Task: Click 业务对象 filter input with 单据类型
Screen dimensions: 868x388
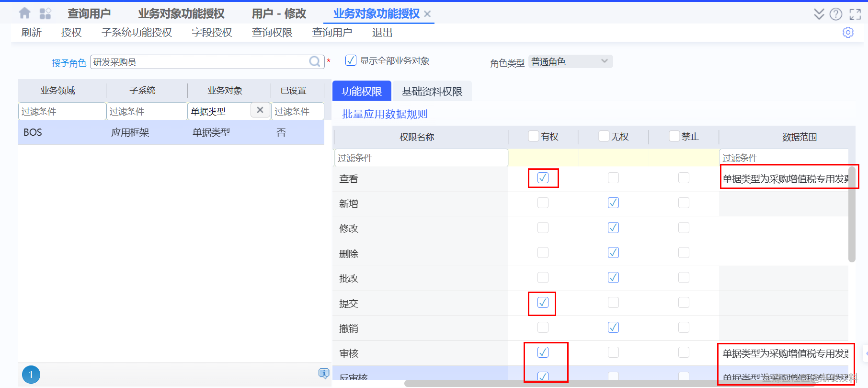Action: click(219, 111)
